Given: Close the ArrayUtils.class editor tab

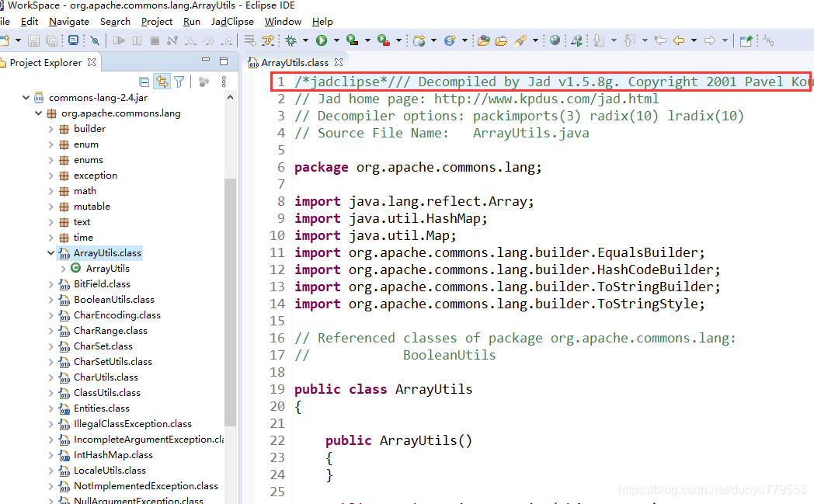Looking at the screenshot, I should point(339,62).
